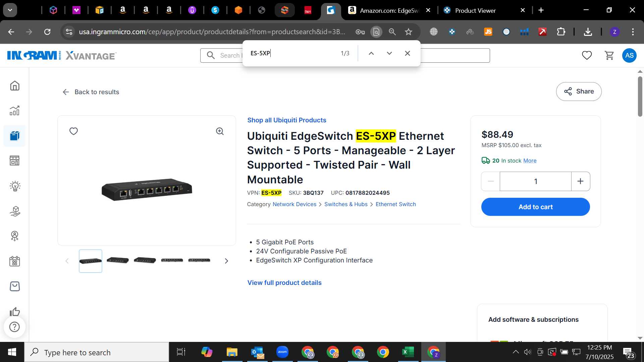Open the analytics chart sidebar icon
Viewport: 644px width, 362px height.
coord(15,111)
